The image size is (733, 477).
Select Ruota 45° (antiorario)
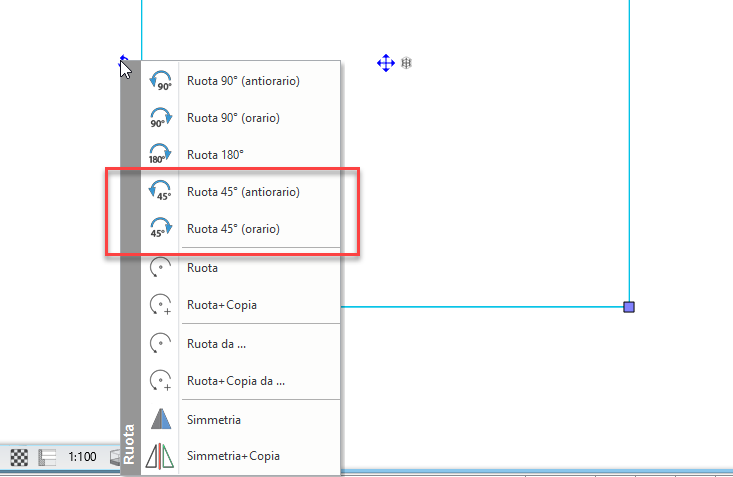coord(240,191)
